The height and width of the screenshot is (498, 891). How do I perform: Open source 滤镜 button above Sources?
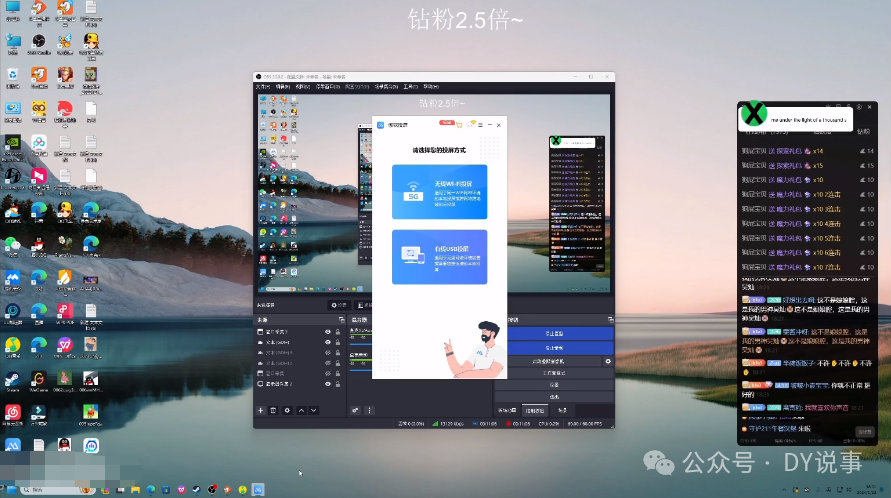[x=365, y=305]
